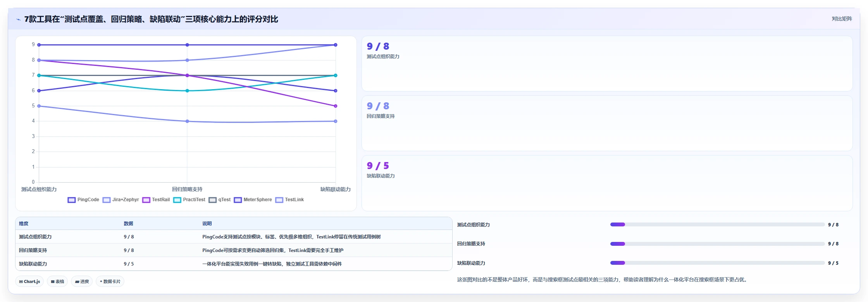Click the y-axis label 0
The image size is (868, 302).
point(33,182)
